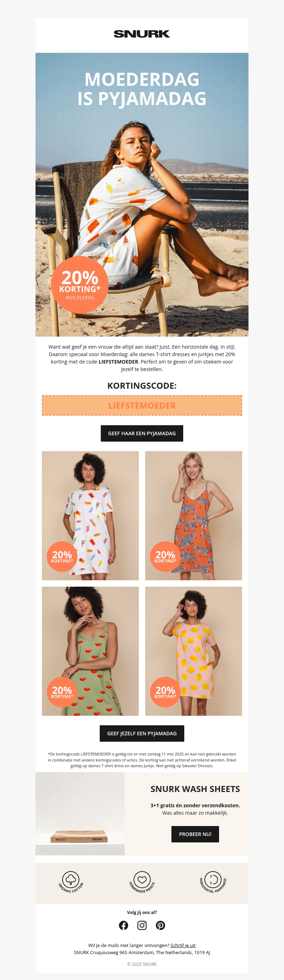
Task: Open the Instagram icon link
Action: point(142,925)
